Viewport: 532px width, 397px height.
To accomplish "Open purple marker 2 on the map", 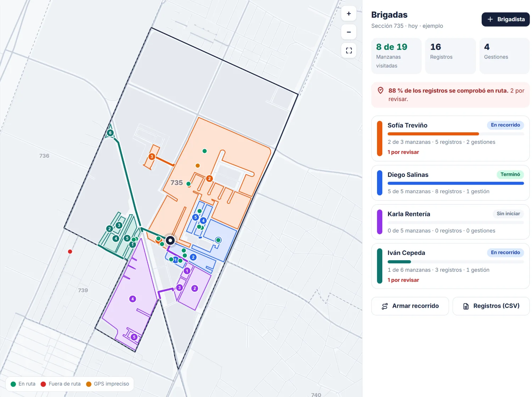I will tap(194, 288).
